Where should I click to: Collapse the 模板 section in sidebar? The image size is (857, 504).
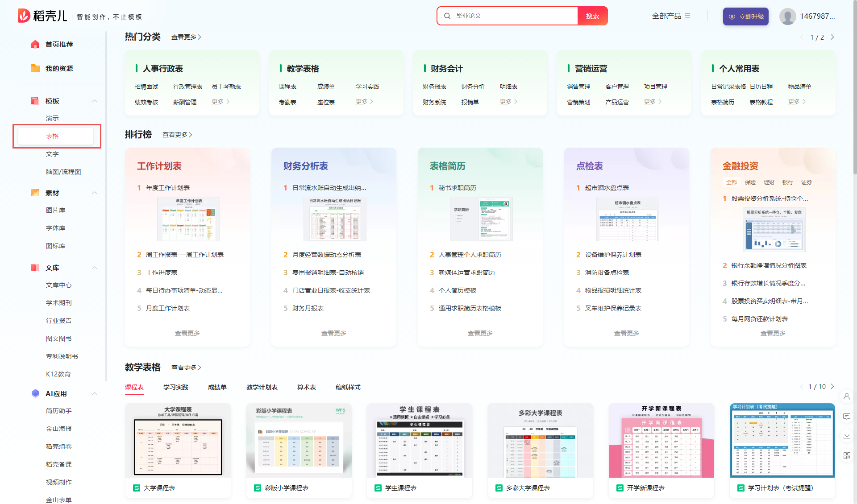pos(95,101)
